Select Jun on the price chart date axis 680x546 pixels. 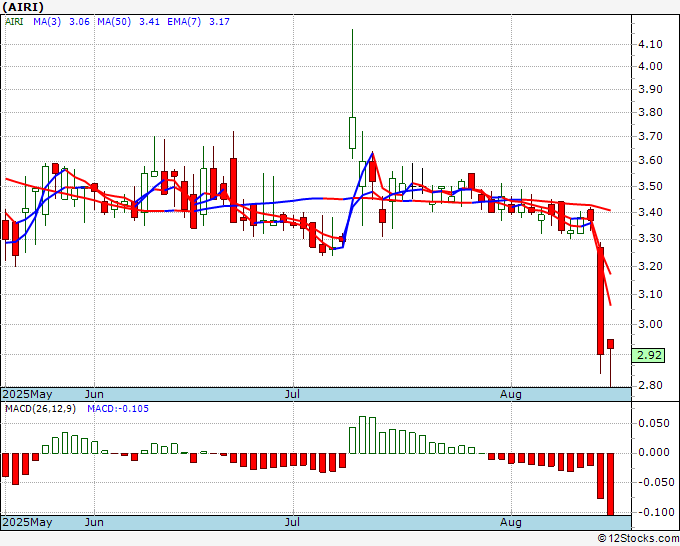[x=94, y=394]
